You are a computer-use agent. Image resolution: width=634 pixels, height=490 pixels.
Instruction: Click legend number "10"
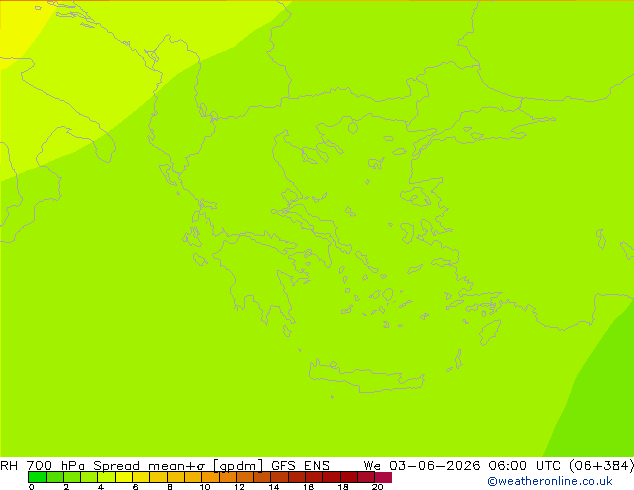tap(205, 487)
